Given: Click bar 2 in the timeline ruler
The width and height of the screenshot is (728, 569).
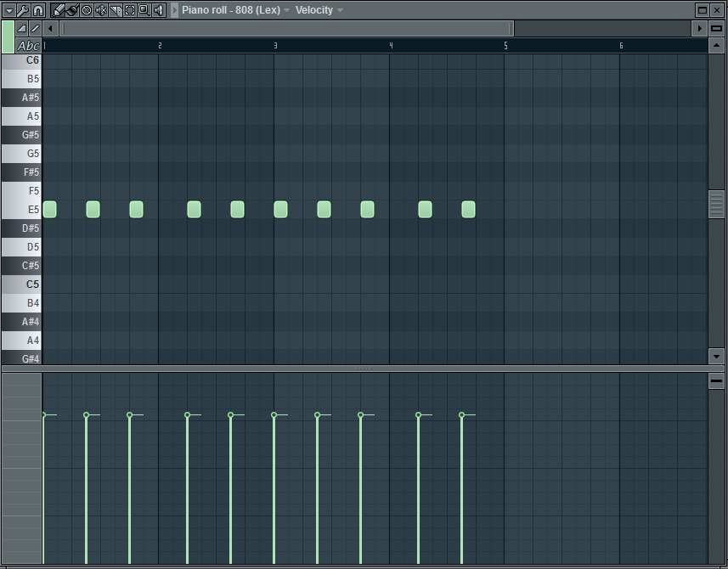Looking at the screenshot, I should tap(160, 46).
